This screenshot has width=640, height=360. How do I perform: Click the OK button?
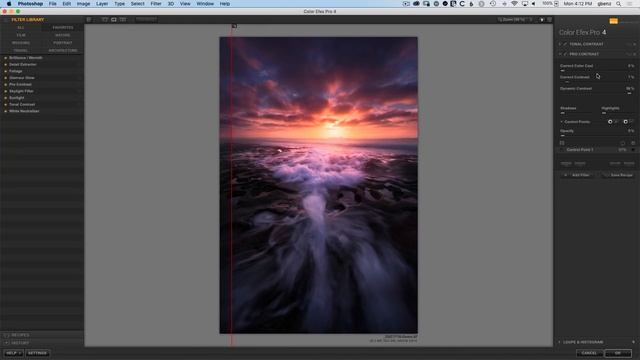coord(618,353)
